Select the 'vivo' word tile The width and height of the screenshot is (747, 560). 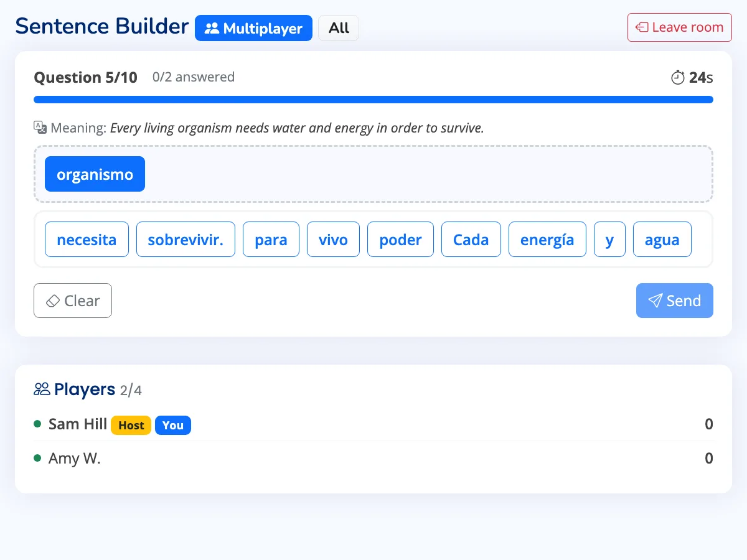click(x=333, y=240)
